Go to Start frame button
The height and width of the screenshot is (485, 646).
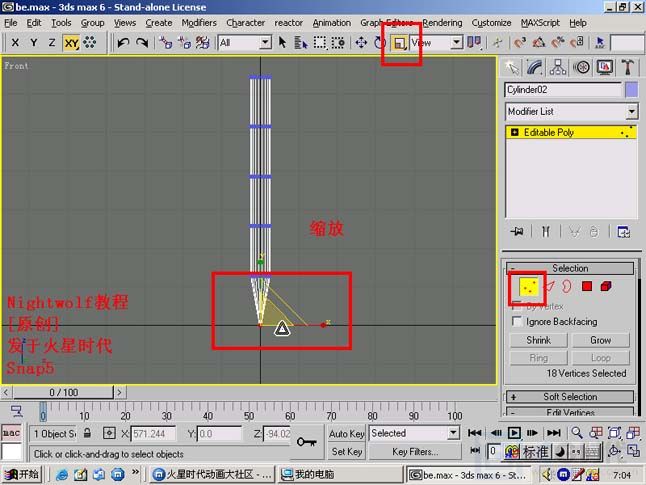(475, 433)
